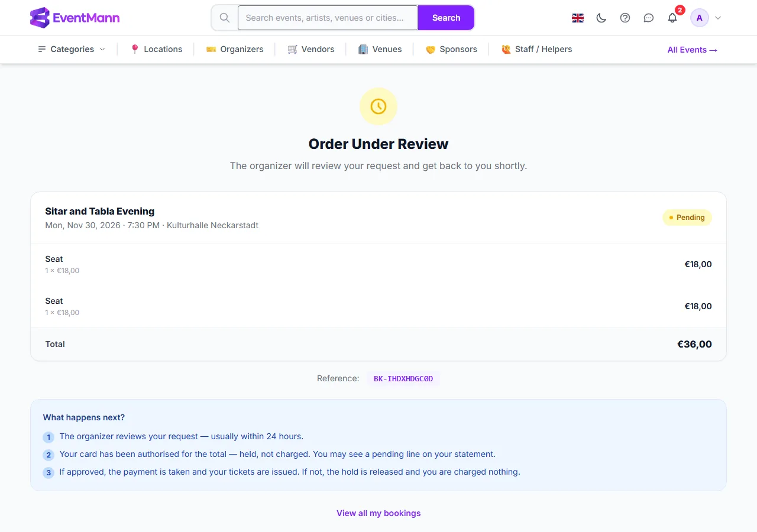
Task: Click the EventMann logo
Action: point(75,18)
